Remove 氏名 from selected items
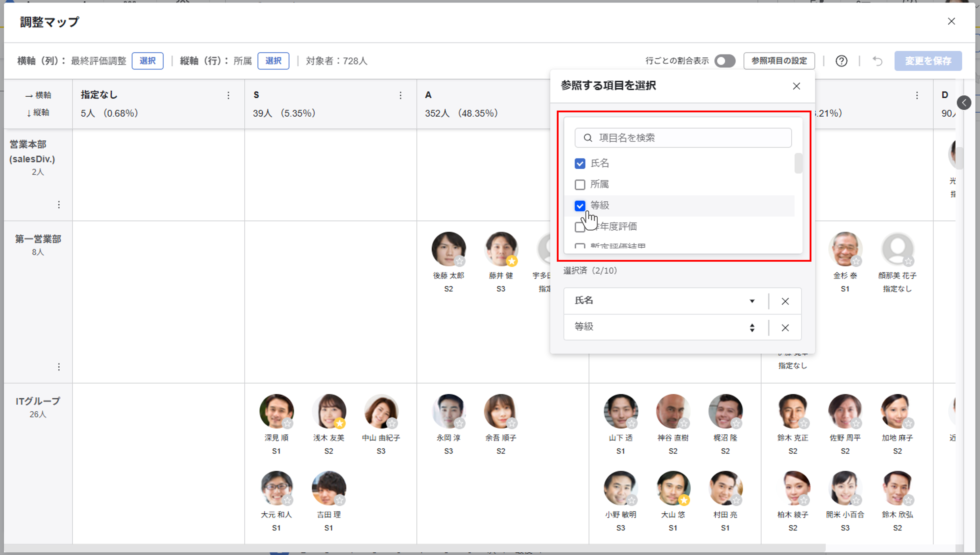This screenshot has width=980, height=555. pyautogui.click(x=785, y=301)
